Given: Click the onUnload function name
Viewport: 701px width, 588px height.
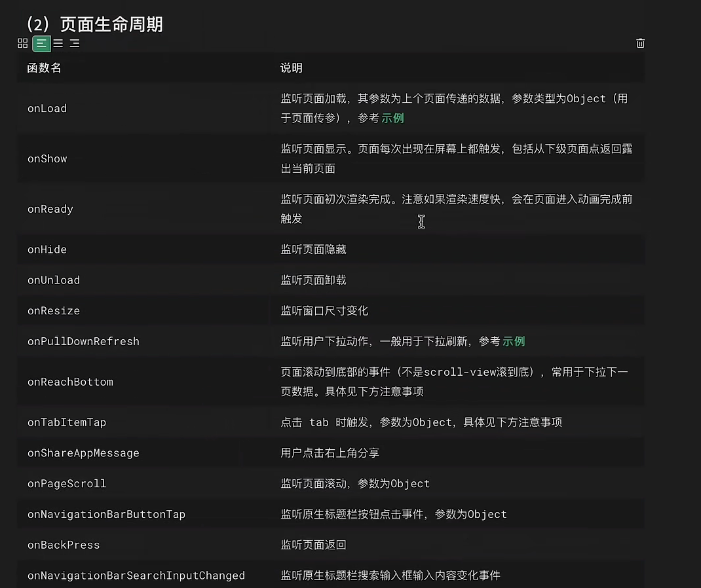Looking at the screenshot, I should click(53, 280).
